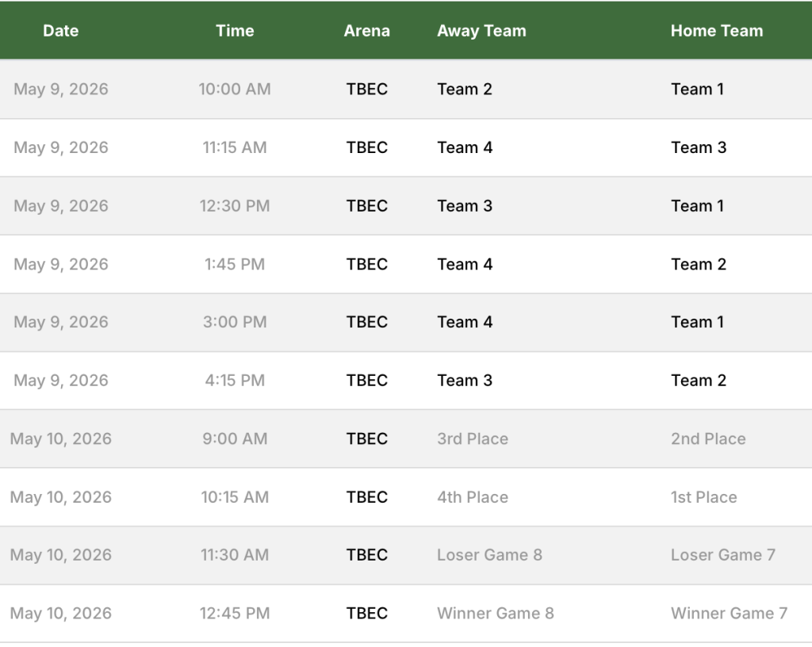The image size is (812, 647).
Task: Select away Team 4 in 3:00 PM game
Action: pyautogui.click(x=465, y=322)
